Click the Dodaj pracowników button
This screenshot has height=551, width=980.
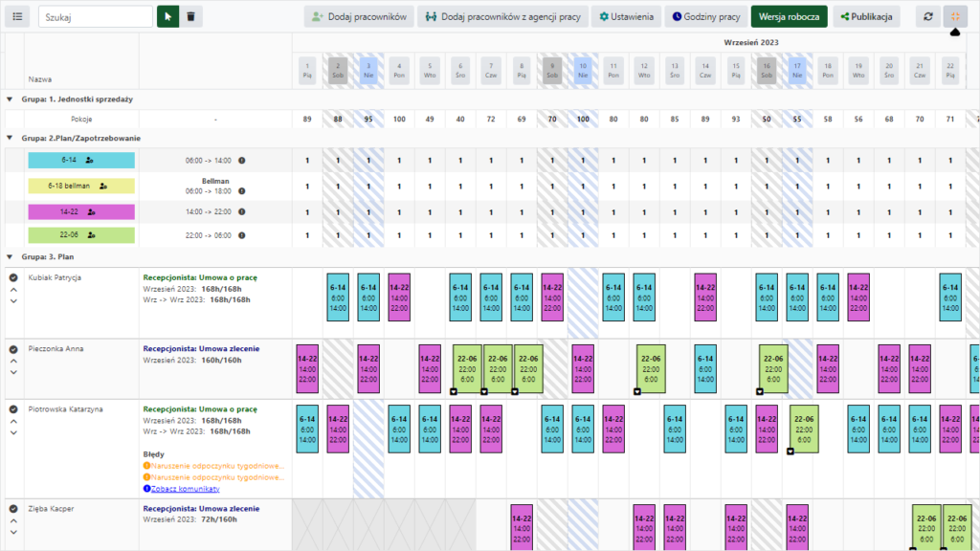pos(359,16)
